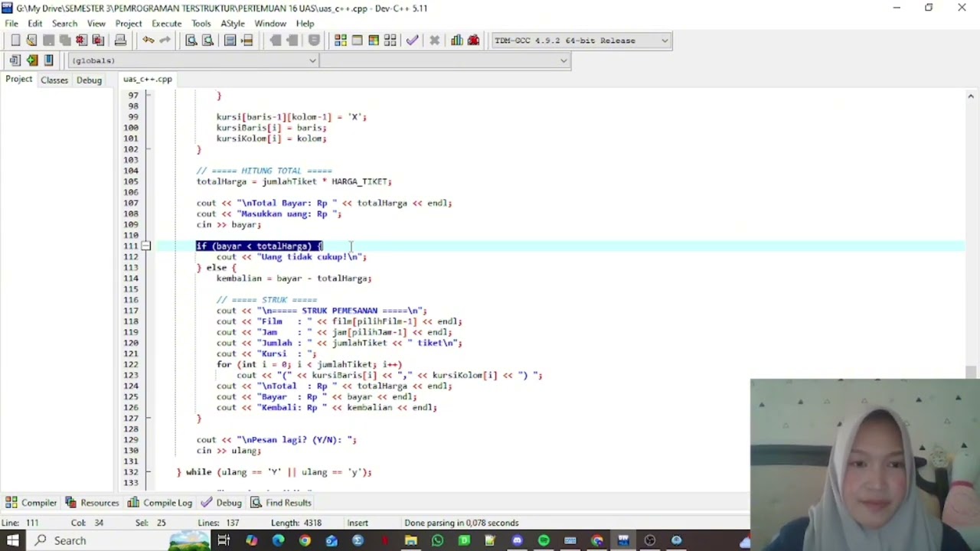The width and height of the screenshot is (980, 551).
Task: Click the Save All toolbar icon
Action: pos(65,41)
